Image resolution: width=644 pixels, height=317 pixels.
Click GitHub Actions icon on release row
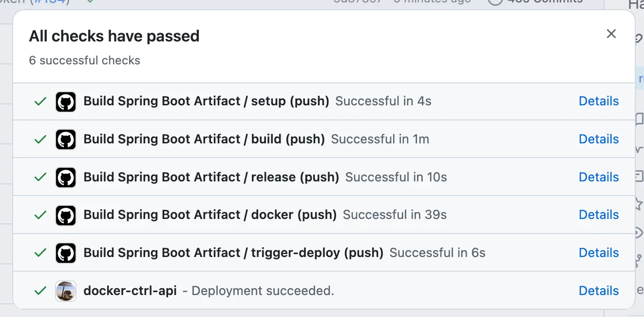pyautogui.click(x=66, y=177)
